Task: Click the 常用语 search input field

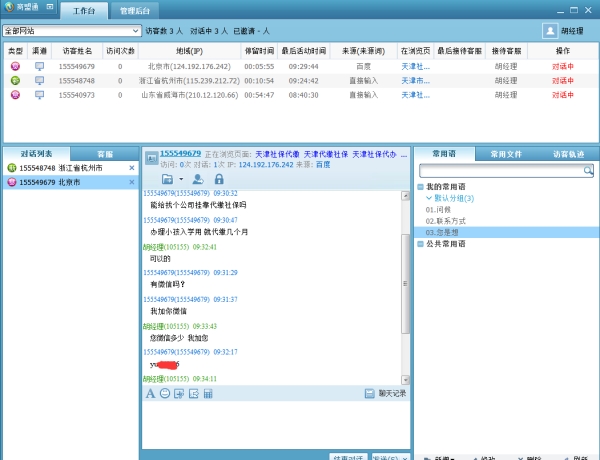Action: pos(501,171)
